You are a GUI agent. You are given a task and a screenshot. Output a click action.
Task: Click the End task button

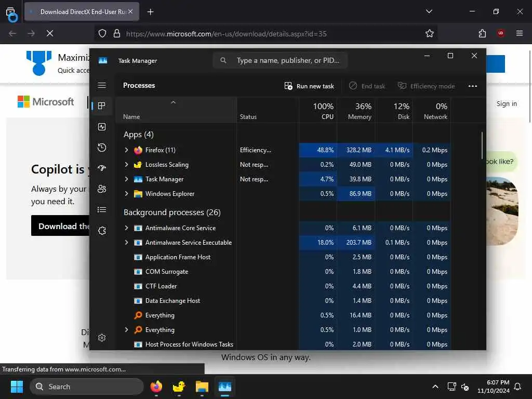point(367,86)
